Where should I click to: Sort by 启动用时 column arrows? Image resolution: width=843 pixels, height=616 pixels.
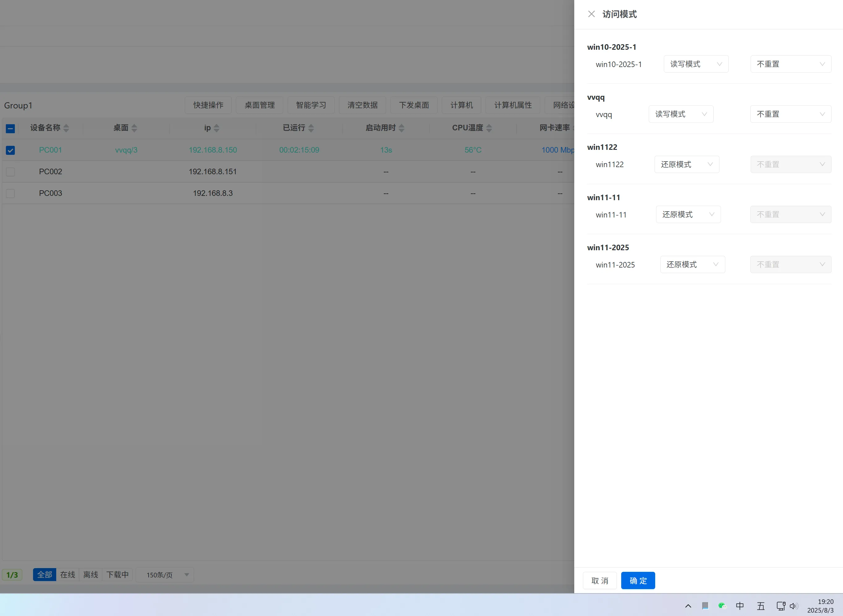[401, 128]
